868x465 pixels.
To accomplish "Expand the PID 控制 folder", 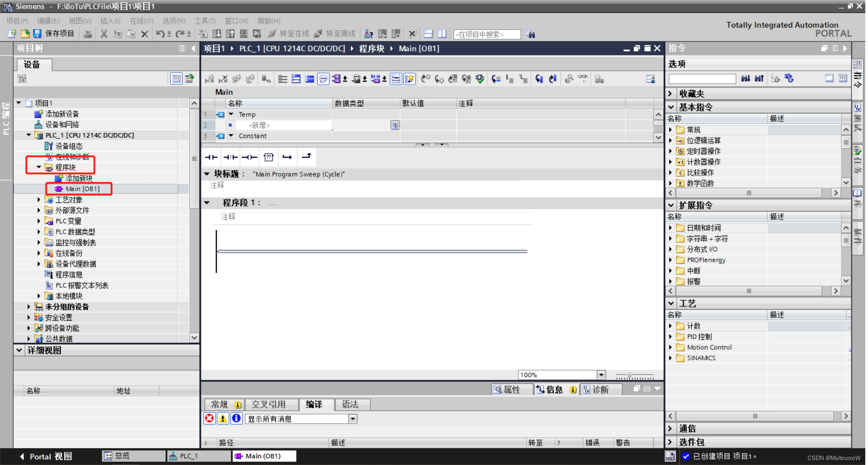I will click(x=670, y=337).
